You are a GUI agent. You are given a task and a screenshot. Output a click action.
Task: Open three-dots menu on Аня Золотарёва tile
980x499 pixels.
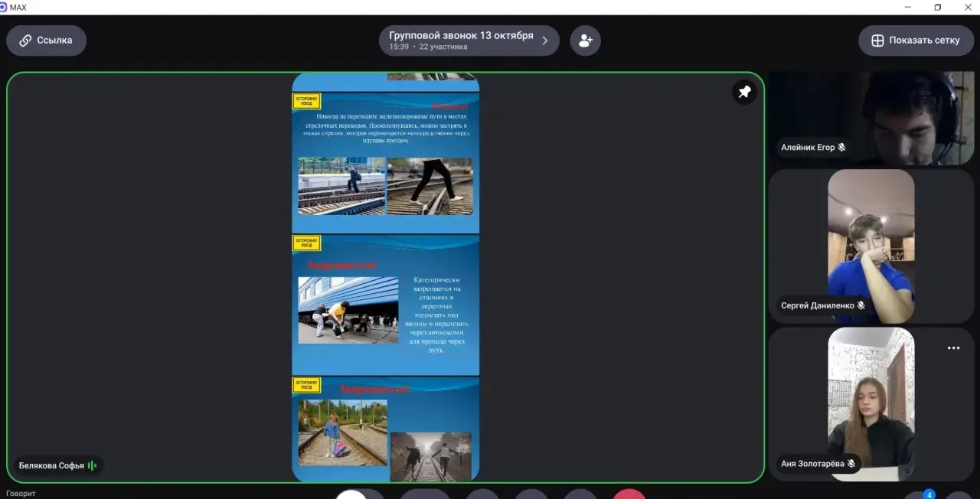[x=953, y=348]
